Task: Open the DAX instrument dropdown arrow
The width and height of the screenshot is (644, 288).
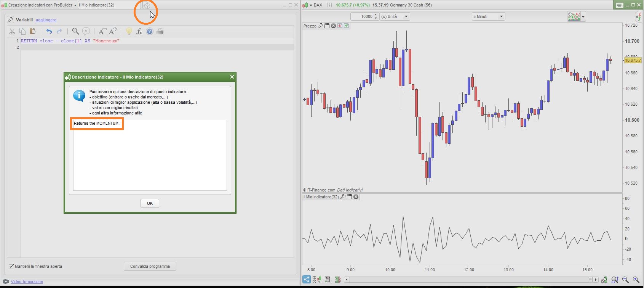Action: click(x=311, y=5)
